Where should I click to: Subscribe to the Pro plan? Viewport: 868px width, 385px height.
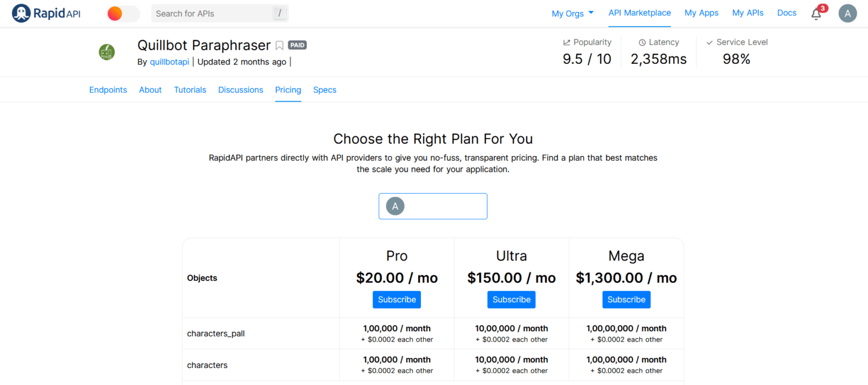[397, 300]
